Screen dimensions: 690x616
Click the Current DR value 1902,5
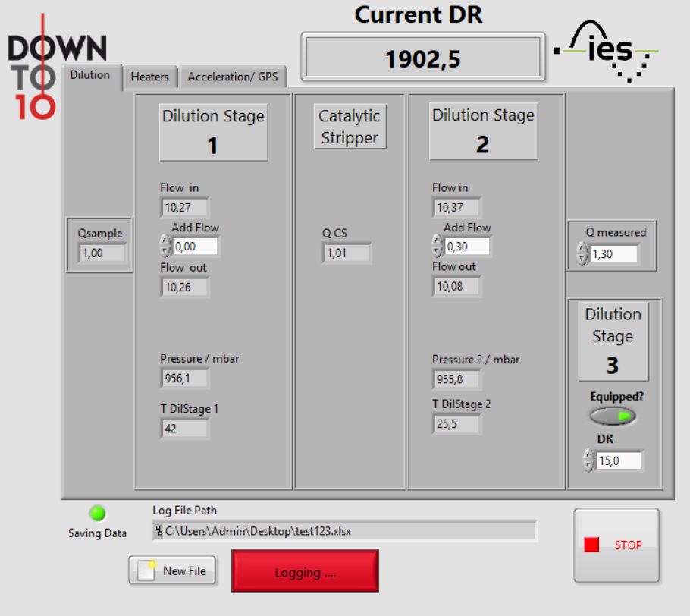pyautogui.click(x=423, y=58)
